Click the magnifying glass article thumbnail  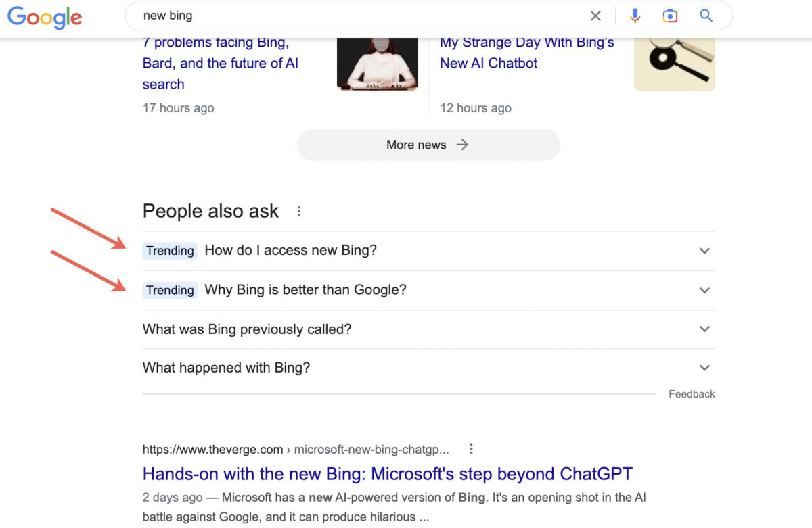674,62
